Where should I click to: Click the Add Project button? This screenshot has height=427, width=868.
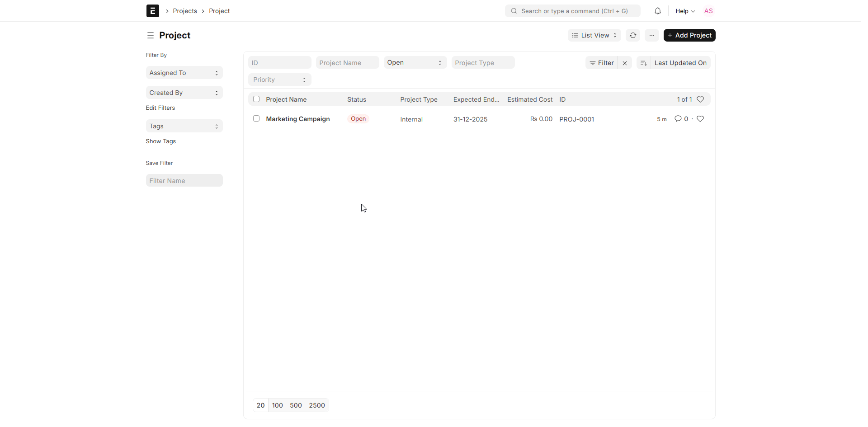[x=689, y=35]
